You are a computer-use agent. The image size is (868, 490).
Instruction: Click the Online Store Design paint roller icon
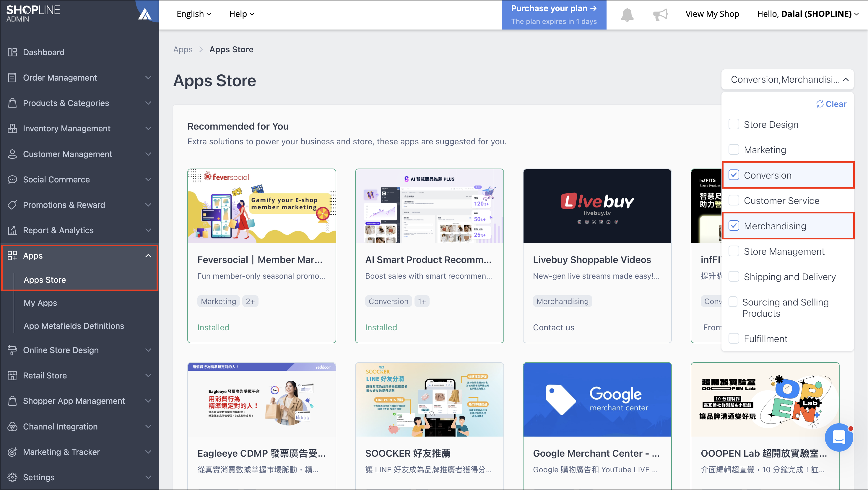(12, 350)
